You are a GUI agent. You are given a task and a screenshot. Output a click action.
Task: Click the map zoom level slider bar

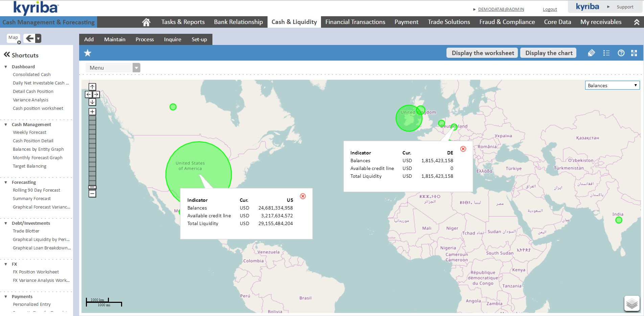[x=92, y=150]
